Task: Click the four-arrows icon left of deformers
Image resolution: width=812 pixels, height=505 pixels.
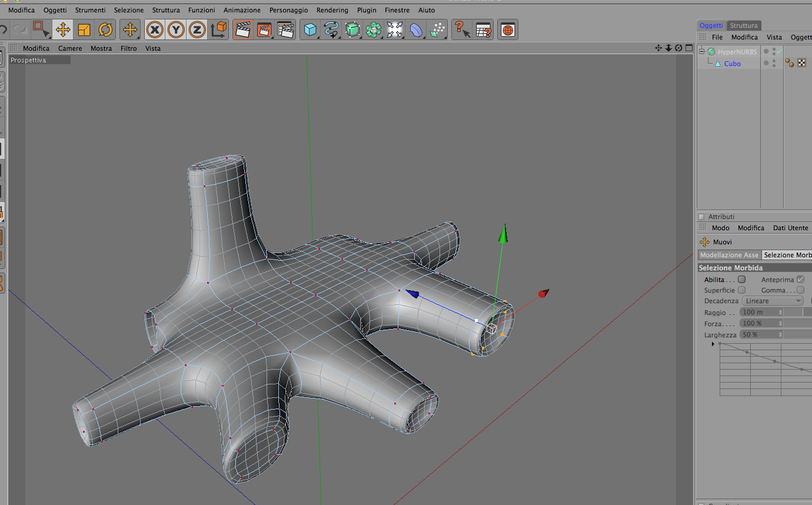Action: (395, 29)
